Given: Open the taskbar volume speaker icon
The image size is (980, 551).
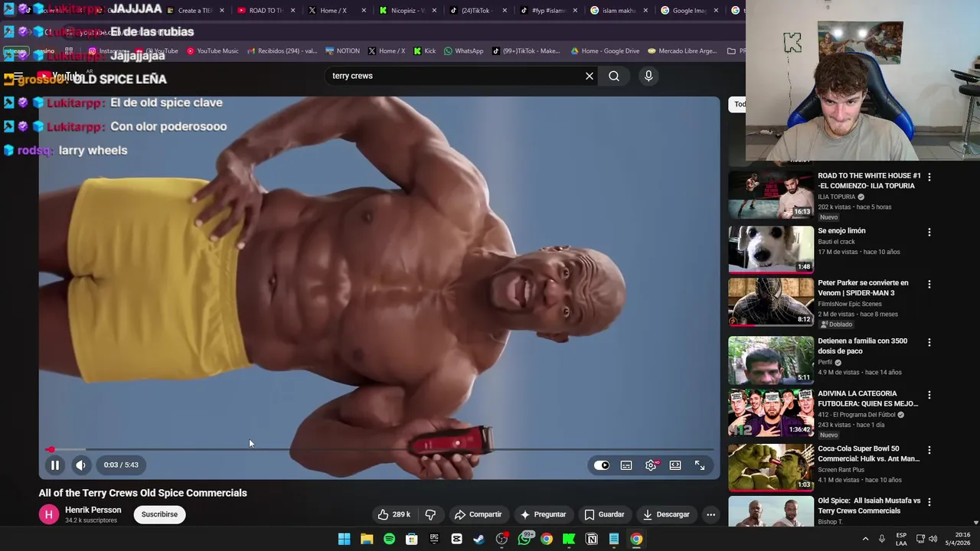Looking at the screenshot, I should click(933, 539).
